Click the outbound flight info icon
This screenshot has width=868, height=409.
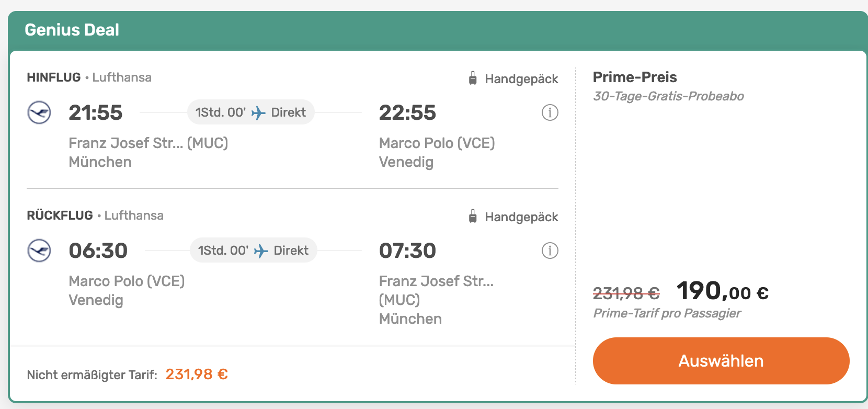pos(550,112)
